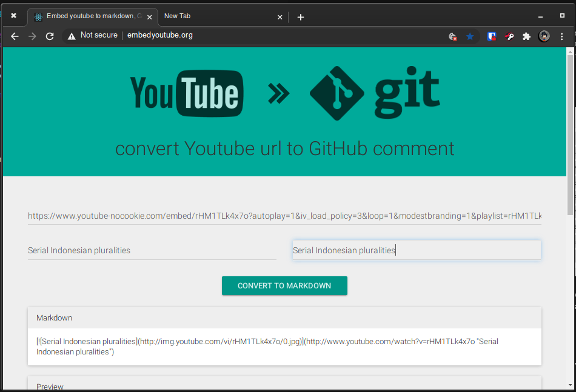Click the CONVERT TO MARKDOWN button

[x=284, y=285]
